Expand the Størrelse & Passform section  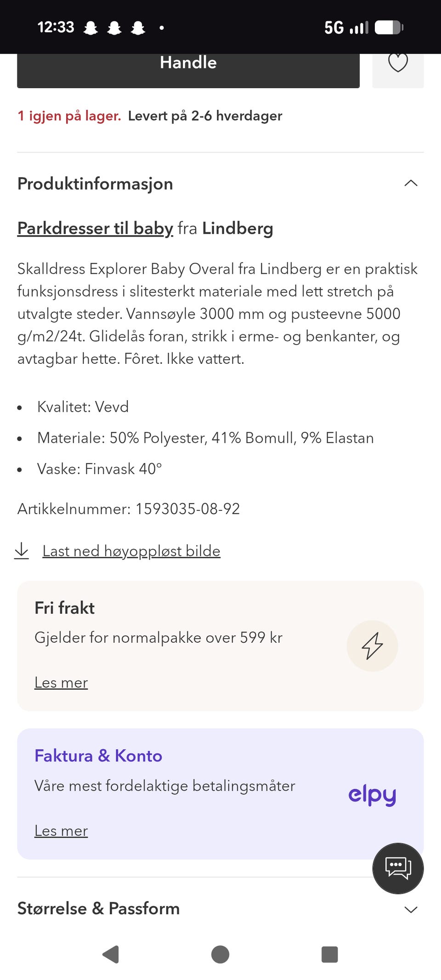411,909
